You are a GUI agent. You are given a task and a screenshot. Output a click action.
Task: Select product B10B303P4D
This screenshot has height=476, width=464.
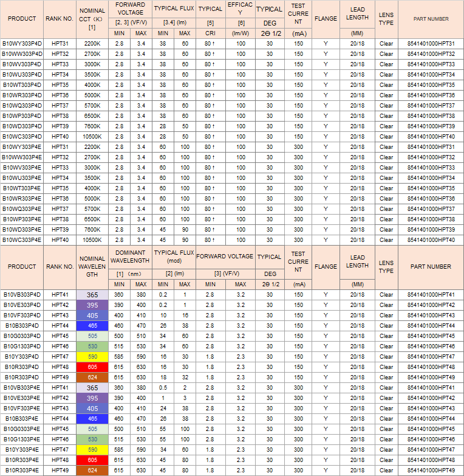tap(22, 326)
